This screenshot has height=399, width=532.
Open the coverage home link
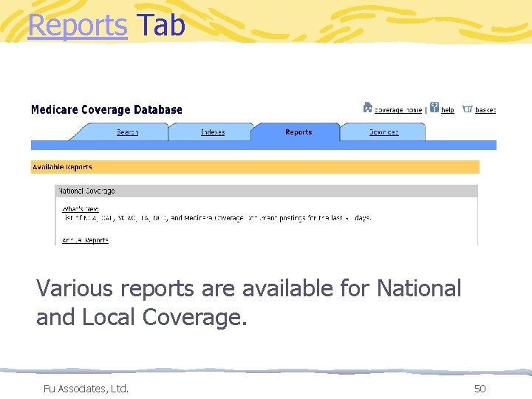tap(398, 110)
